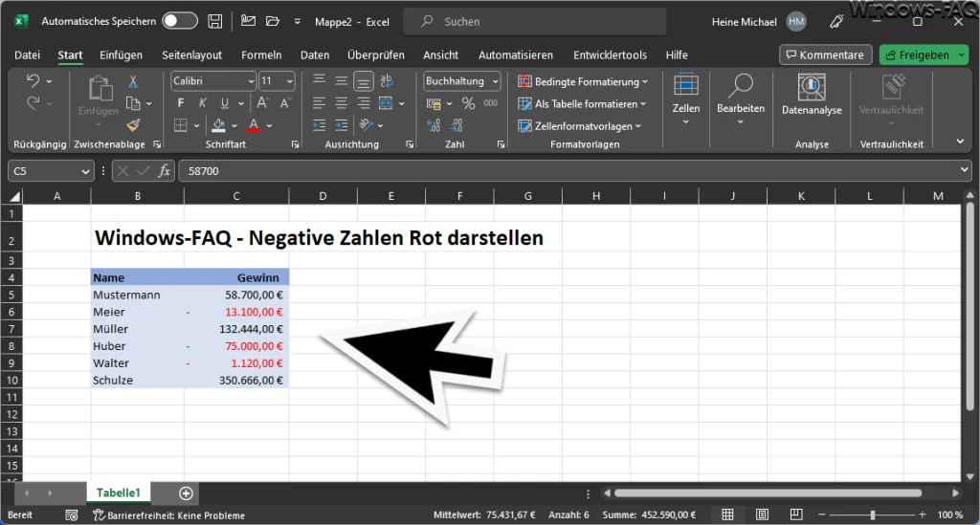
Task: Align text left in cell
Action: pyautogui.click(x=319, y=103)
